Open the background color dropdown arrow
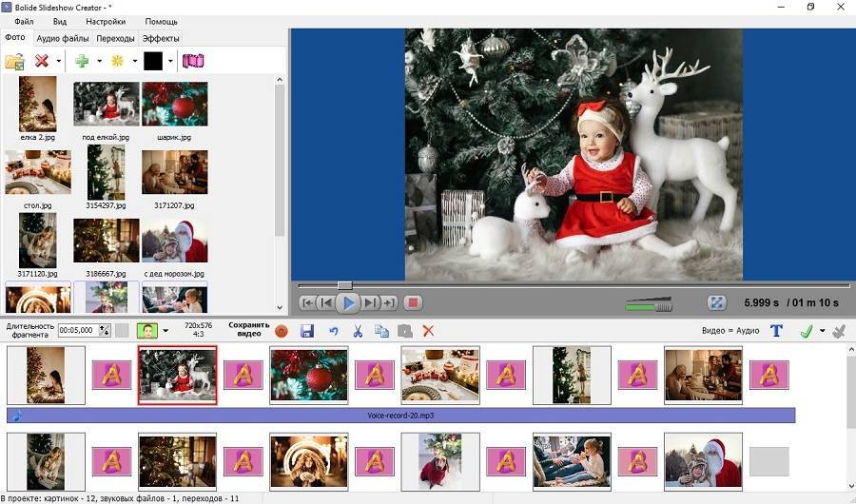The width and height of the screenshot is (856, 504). (170, 62)
